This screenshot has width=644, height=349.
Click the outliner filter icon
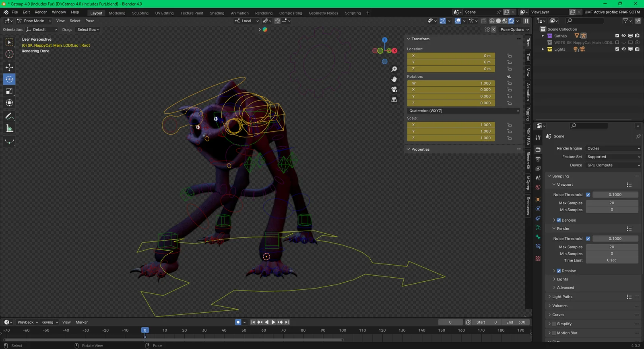coord(625,21)
